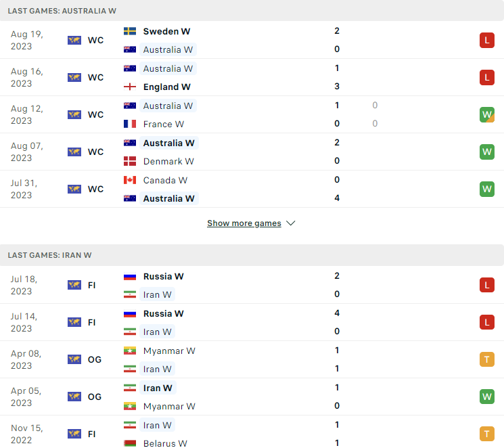Image resolution: width=504 pixels, height=448 pixels.
Task: Click the England flag icon
Action: [130, 87]
